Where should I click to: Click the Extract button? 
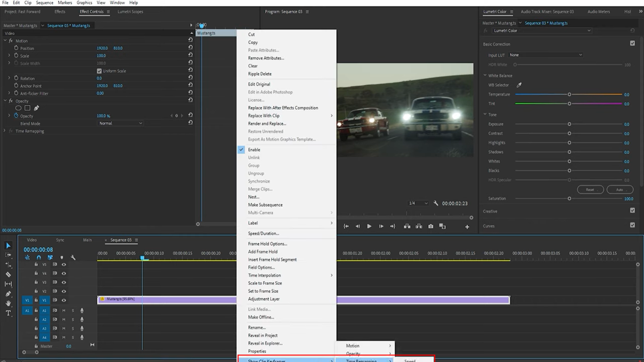pos(419,227)
